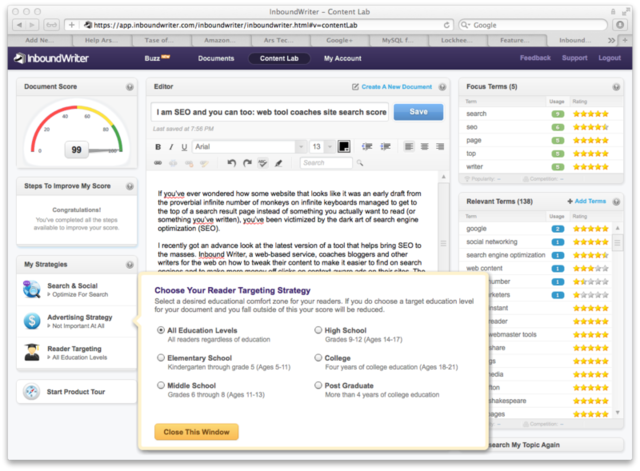Select Middle School radio button
Viewport: 640px width, 471px height.
[x=161, y=385]
